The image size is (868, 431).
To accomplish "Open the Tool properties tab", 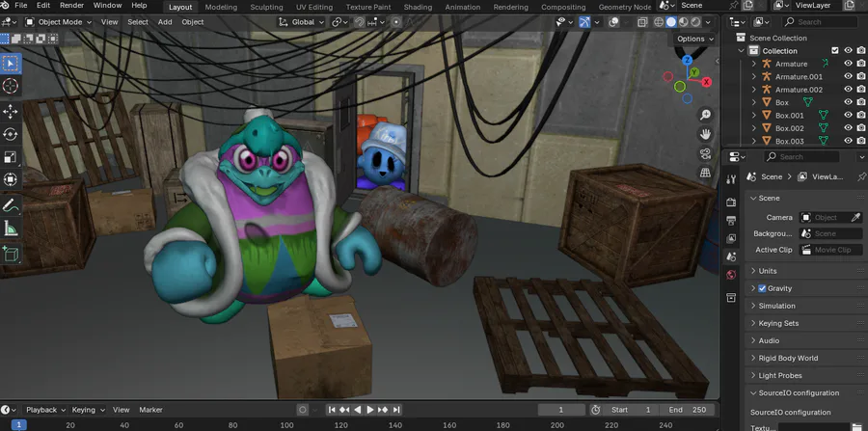I will (x=731, y=179).
